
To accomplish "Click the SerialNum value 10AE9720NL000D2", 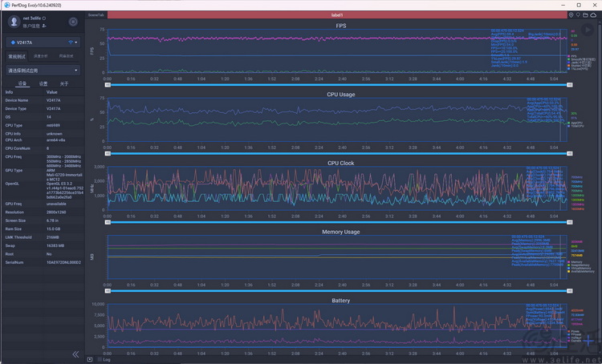I will 63,262.
